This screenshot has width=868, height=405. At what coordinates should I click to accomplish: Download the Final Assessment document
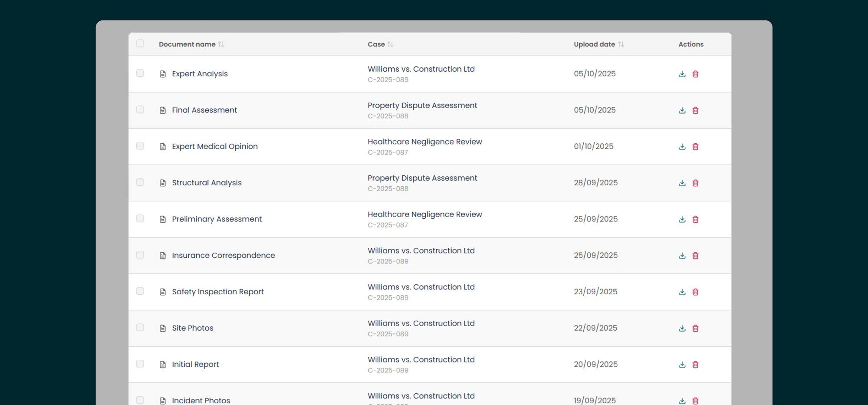coord(682,110)
